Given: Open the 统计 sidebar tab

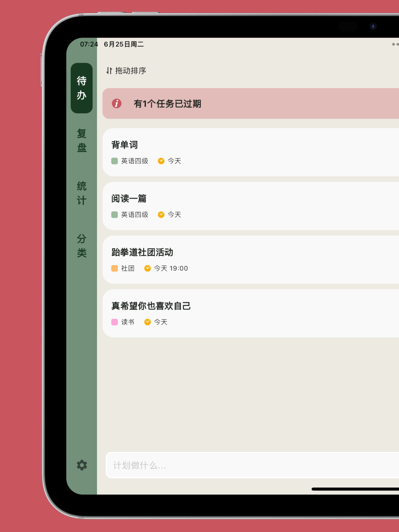Looking at the screenshot, I should pyautogui.click(x=82, y=193).
